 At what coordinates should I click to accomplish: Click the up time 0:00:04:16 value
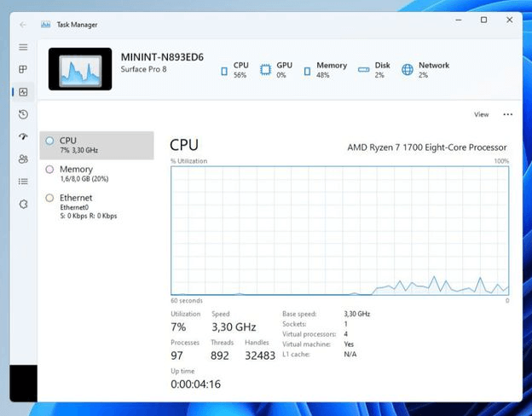(x=196, y=384)
